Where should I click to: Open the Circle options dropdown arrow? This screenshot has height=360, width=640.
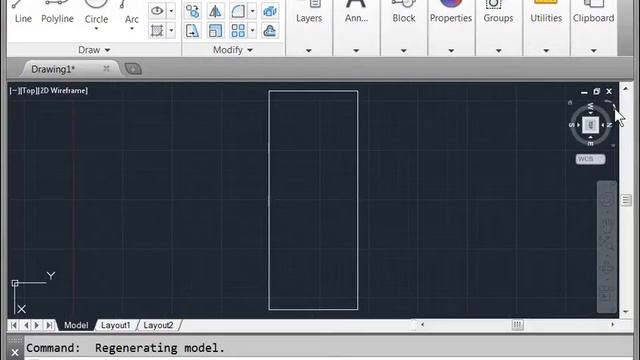(x=96, y=29)
